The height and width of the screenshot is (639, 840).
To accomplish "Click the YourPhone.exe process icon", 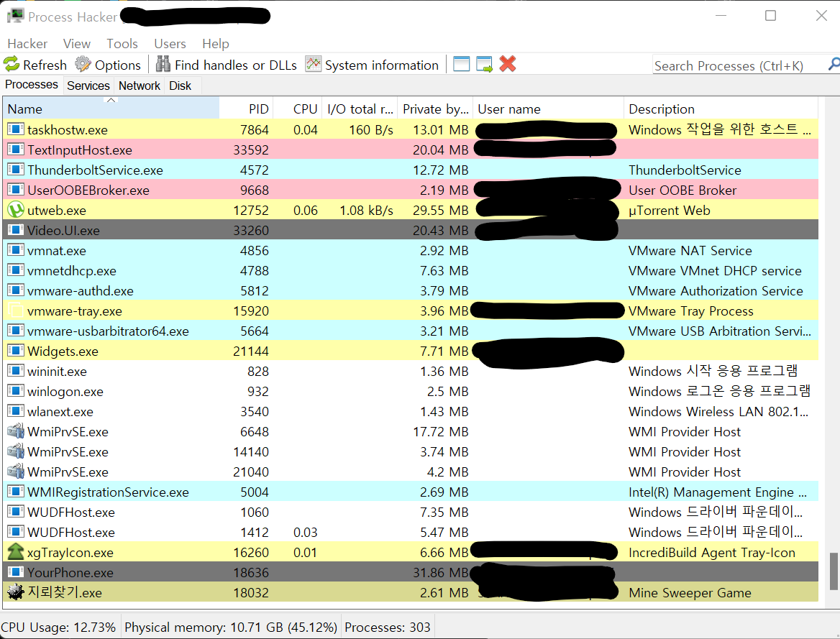I will coord(16,572).
